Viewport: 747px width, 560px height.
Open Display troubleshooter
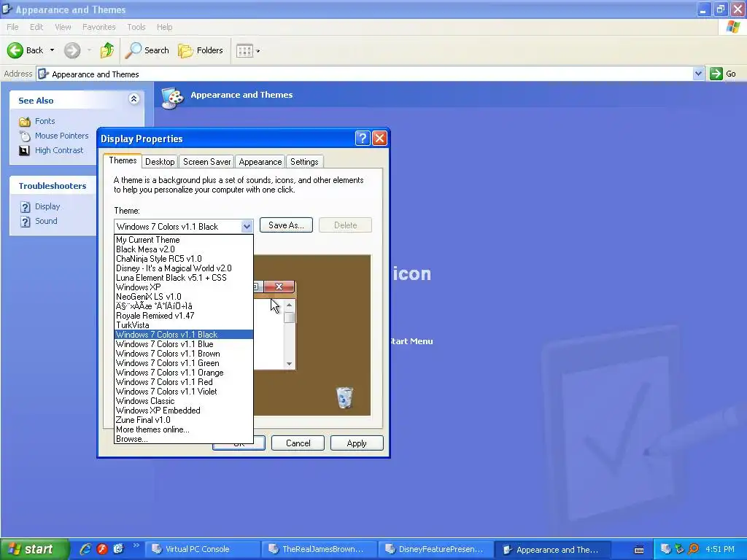pos(47,206)
